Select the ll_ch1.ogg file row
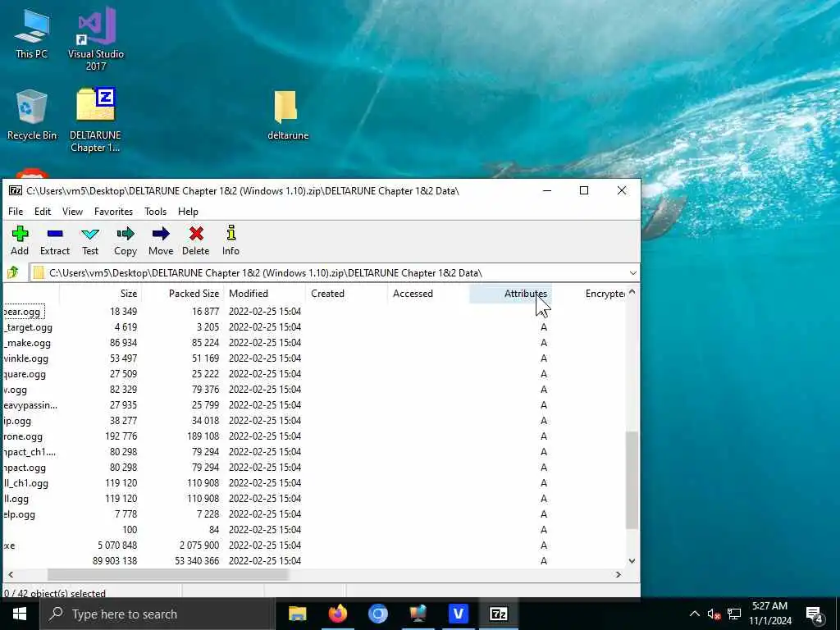The image size is (840, 630). point(314,483)
